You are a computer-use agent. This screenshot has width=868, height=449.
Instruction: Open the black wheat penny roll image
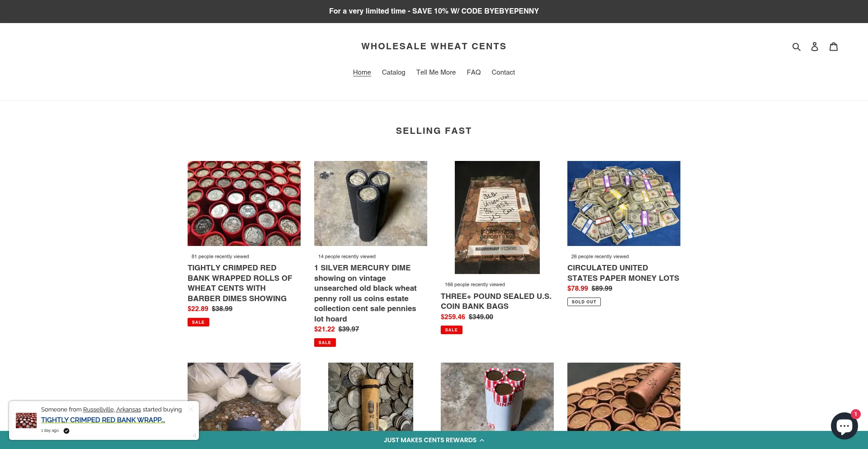point(371,203)
